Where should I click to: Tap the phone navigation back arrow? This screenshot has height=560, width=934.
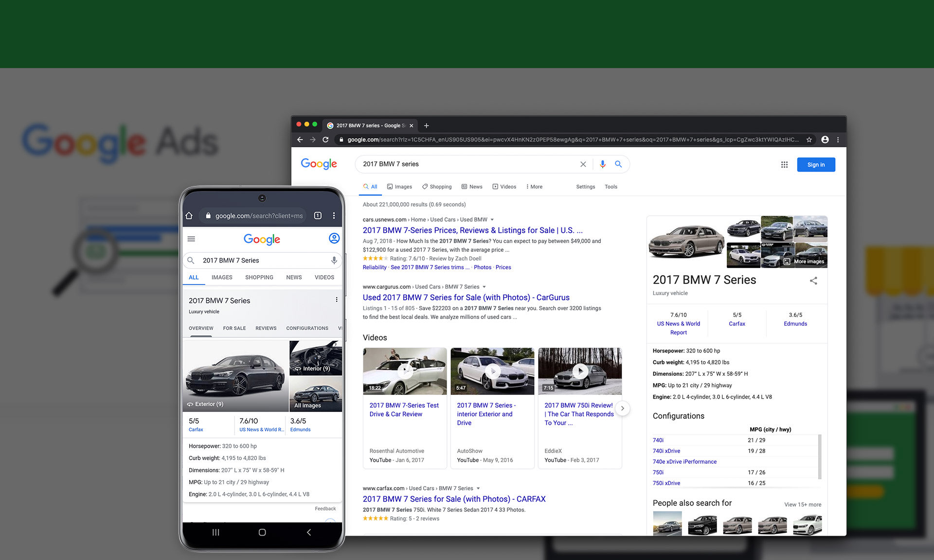pos(309,532)
